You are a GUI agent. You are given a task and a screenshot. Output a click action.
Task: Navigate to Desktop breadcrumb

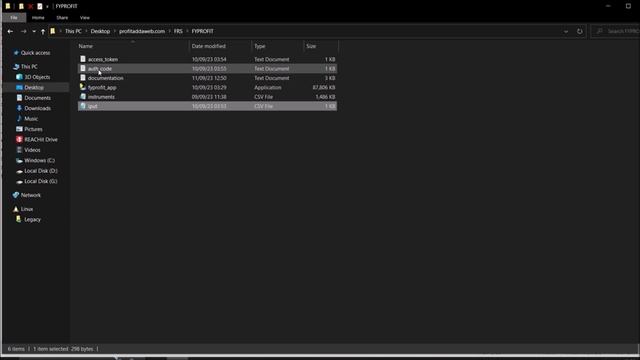point(100,31)
